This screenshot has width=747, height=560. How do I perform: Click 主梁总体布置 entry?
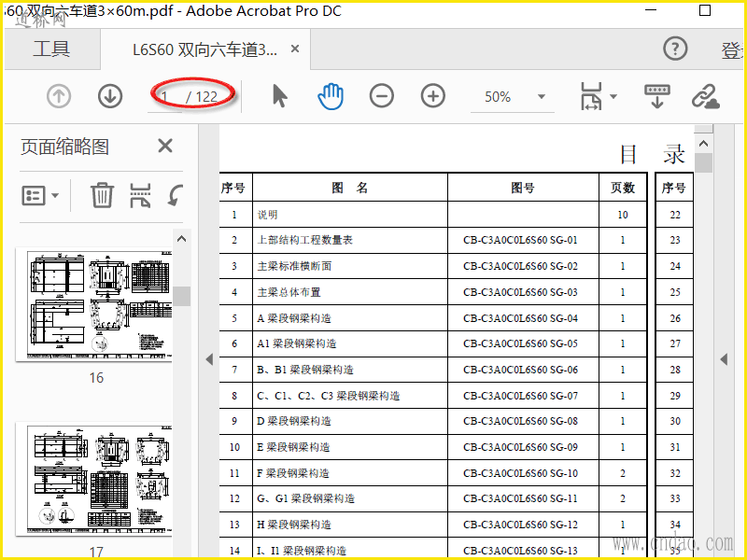[289, 292]
